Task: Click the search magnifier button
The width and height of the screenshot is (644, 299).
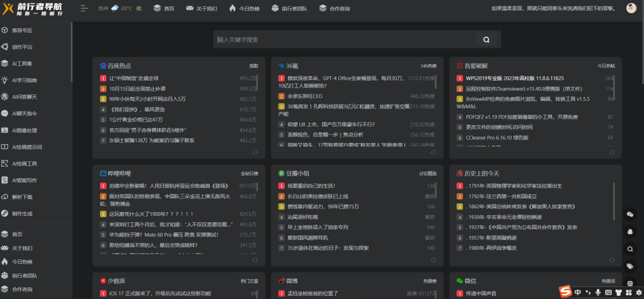Action: [x=486, y=40]
